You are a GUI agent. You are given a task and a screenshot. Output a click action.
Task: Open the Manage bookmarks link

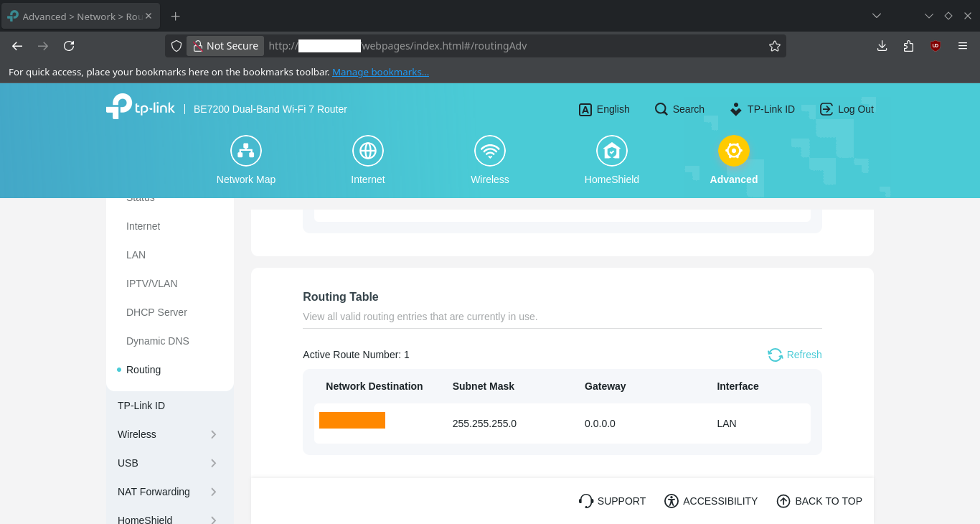[380, 72]
